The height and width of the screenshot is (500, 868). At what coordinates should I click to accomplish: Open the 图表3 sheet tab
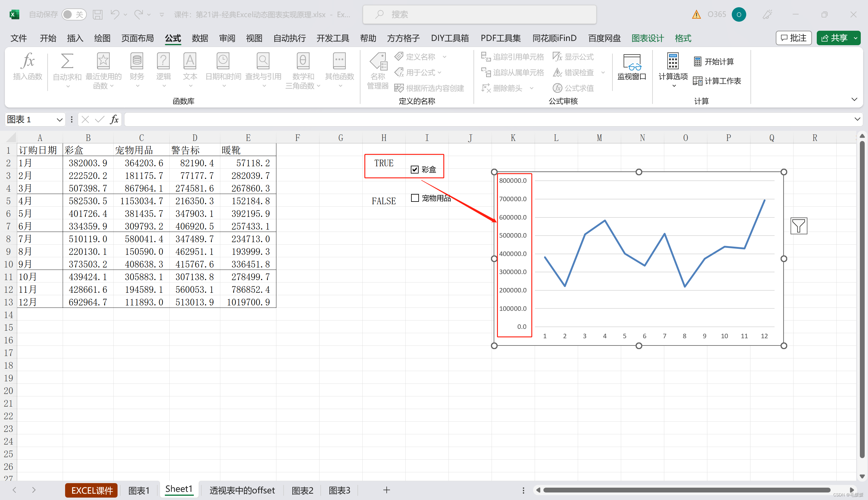339,490
